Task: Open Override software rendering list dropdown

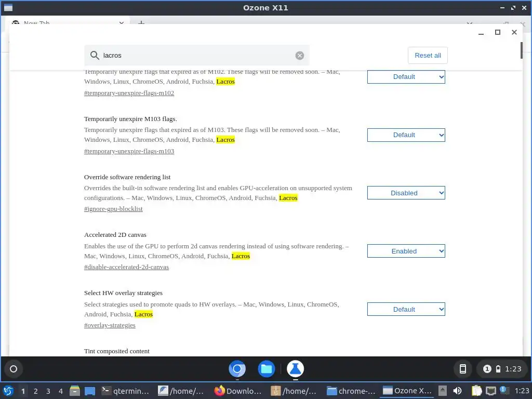Action: 406,193
